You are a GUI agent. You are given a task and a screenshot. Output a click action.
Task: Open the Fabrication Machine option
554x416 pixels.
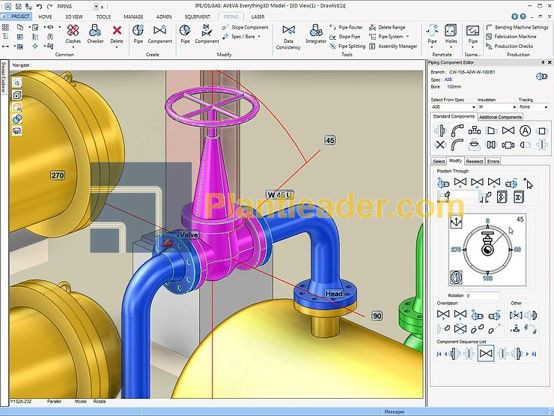(x=511, y=36)
